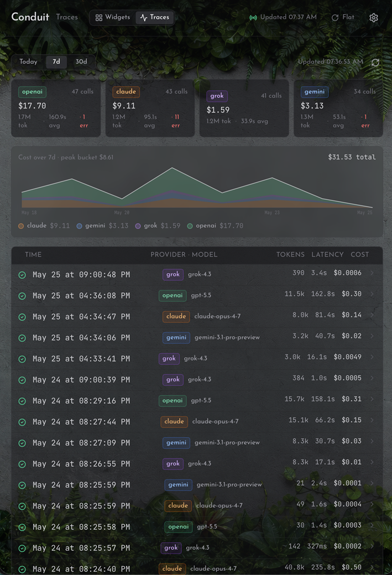Expand the May 24 08:27:44 PM trace chevron
392x575 pixels.
(372, 420)
